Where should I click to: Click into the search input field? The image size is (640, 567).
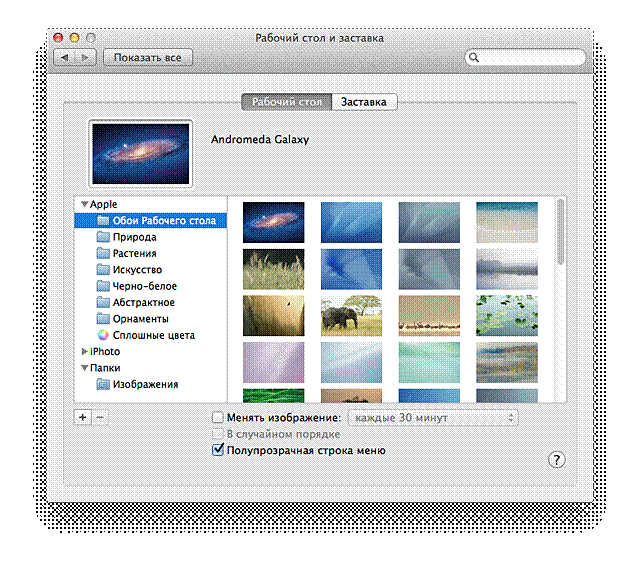click(525, 58)
